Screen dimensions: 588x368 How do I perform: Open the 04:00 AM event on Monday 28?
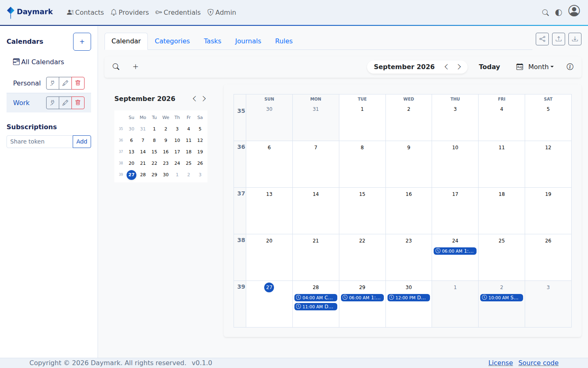[316, 298]
